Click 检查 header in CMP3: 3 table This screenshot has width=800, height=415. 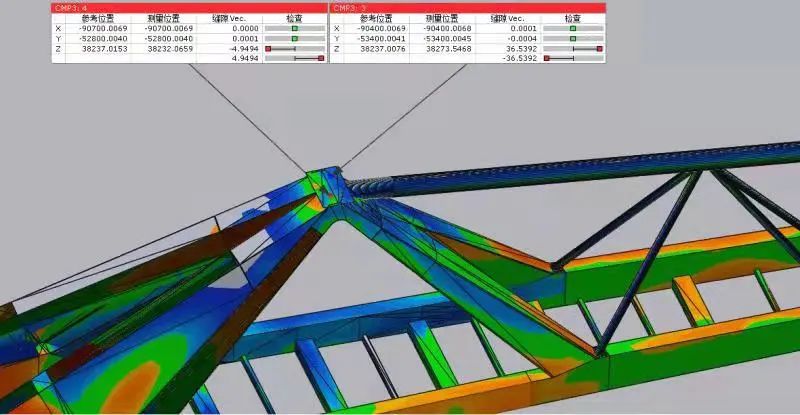point(572,18)
